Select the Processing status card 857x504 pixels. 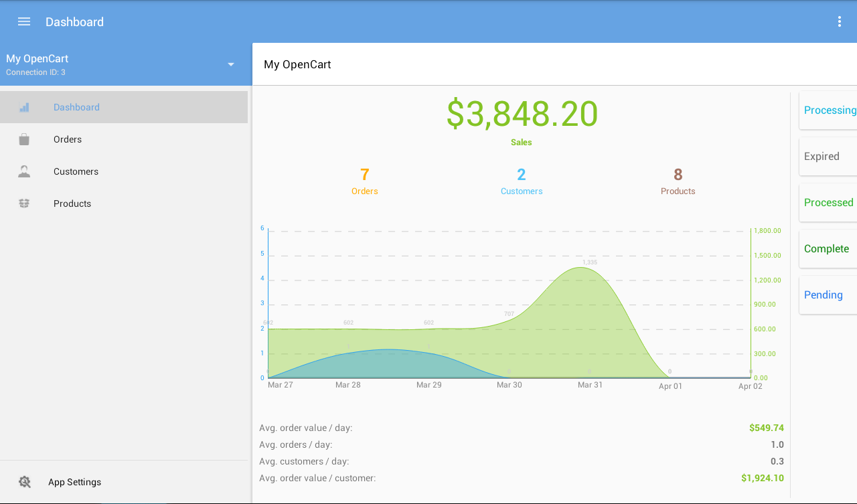pyautogui.click(x=828, y=110)
